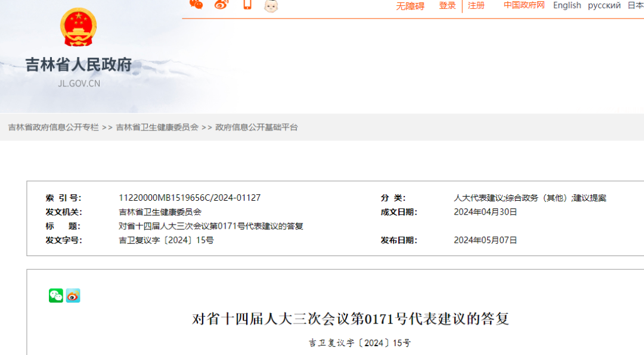The width and height of the screenshot is (644, 355).
Task: Switch site language to 日本 (Japanese)
Action: (636, 5)
